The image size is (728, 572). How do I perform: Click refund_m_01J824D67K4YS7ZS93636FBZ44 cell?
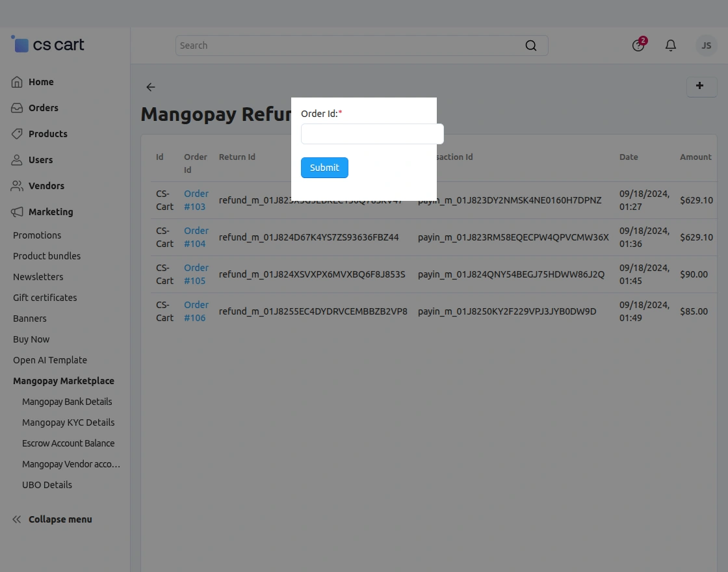pos(309,237)
